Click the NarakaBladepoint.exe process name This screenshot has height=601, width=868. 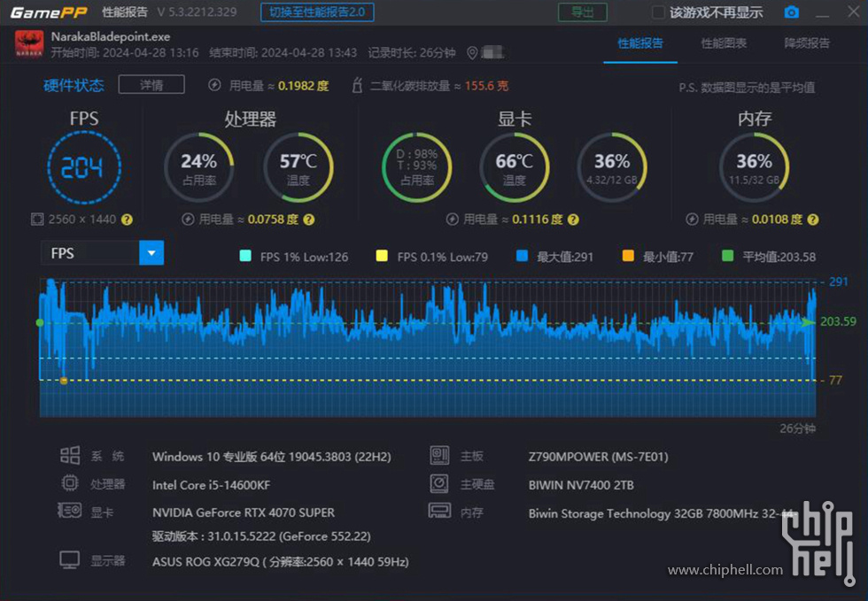111,36
